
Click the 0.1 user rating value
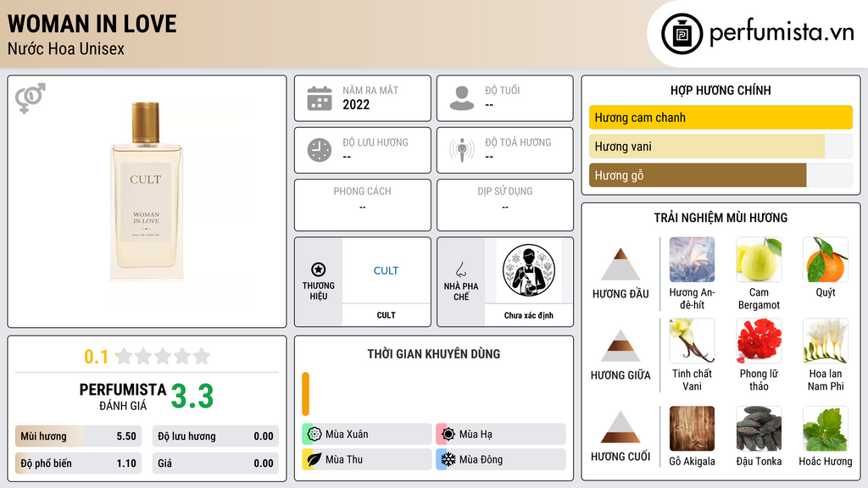tap(97, 357)
